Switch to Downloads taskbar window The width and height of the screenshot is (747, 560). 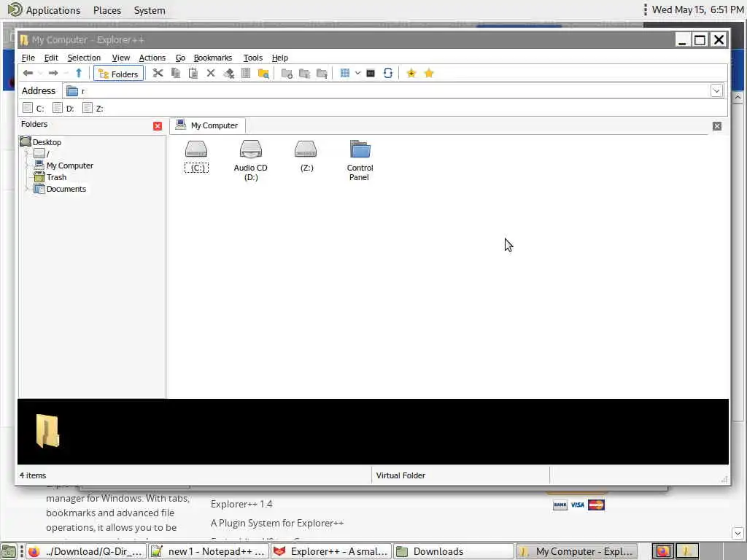click(x=453, y=551)
